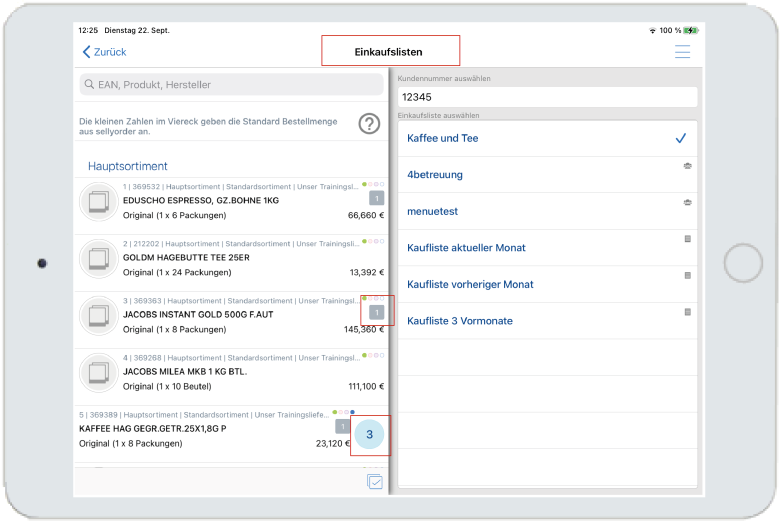Select the menuetest shopping list
780x525 pixels.
pos(547,211)
